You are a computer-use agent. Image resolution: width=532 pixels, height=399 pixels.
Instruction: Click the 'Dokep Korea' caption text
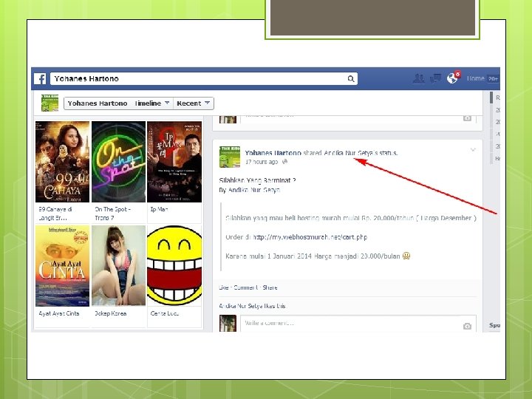111,313
